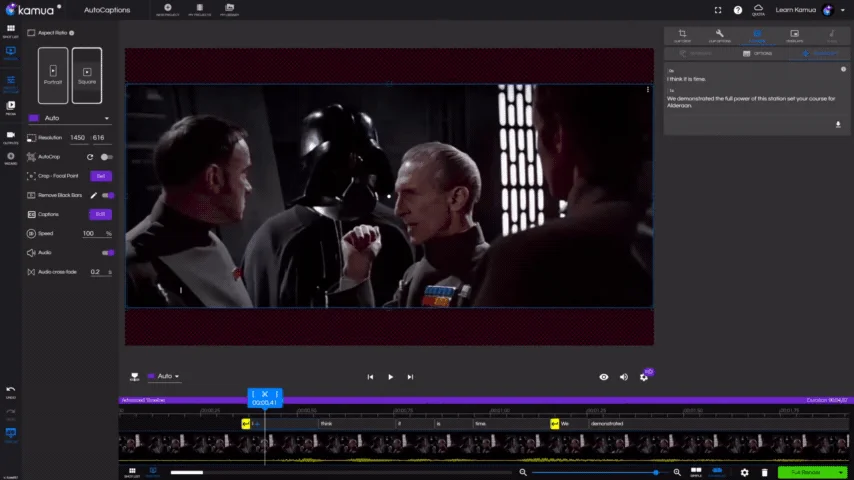Open My Projects from top toolbar
Viewport: 854px width, 480px height.
click(x=199, y=9)
